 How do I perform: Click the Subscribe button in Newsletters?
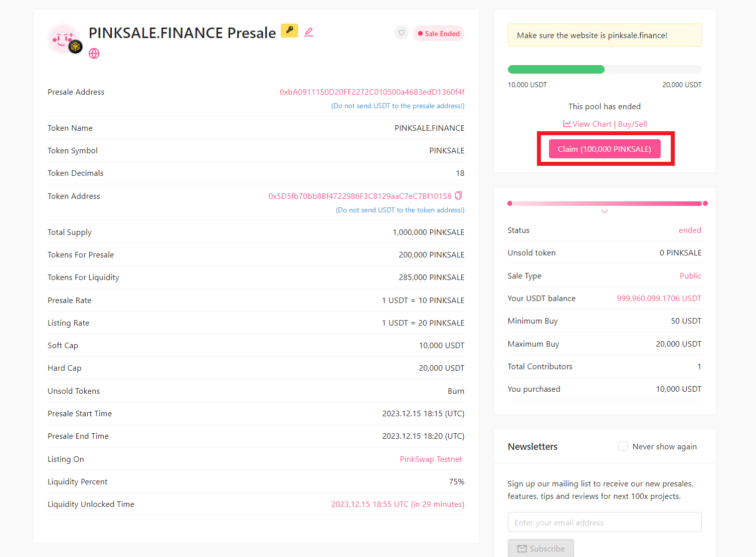pyautogui.click(x=541, y=548)
